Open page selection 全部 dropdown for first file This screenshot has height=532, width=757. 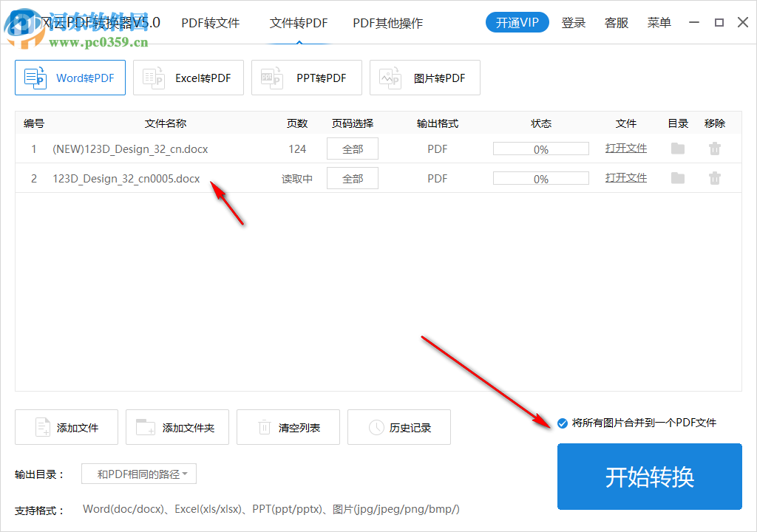[x=352, y=149]
